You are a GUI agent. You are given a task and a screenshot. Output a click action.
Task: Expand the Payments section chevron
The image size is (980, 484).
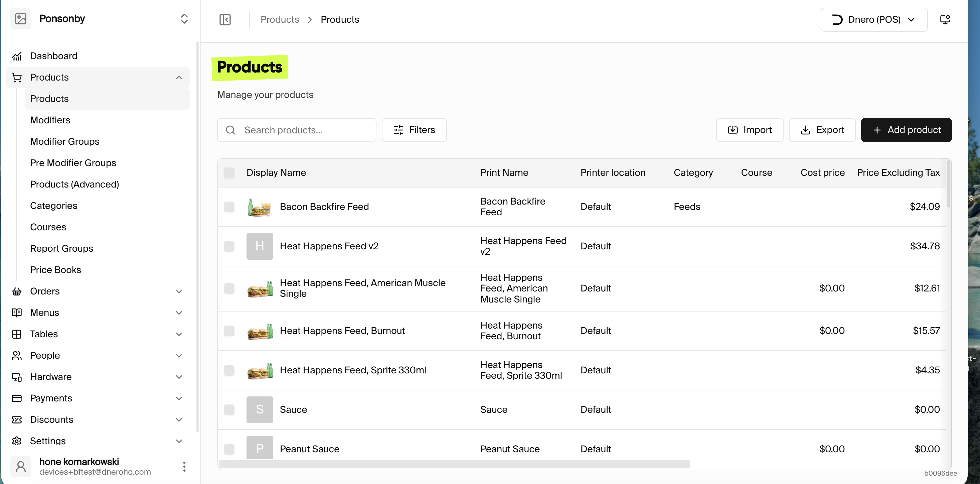pyautogui.click(x=179, y=398)
